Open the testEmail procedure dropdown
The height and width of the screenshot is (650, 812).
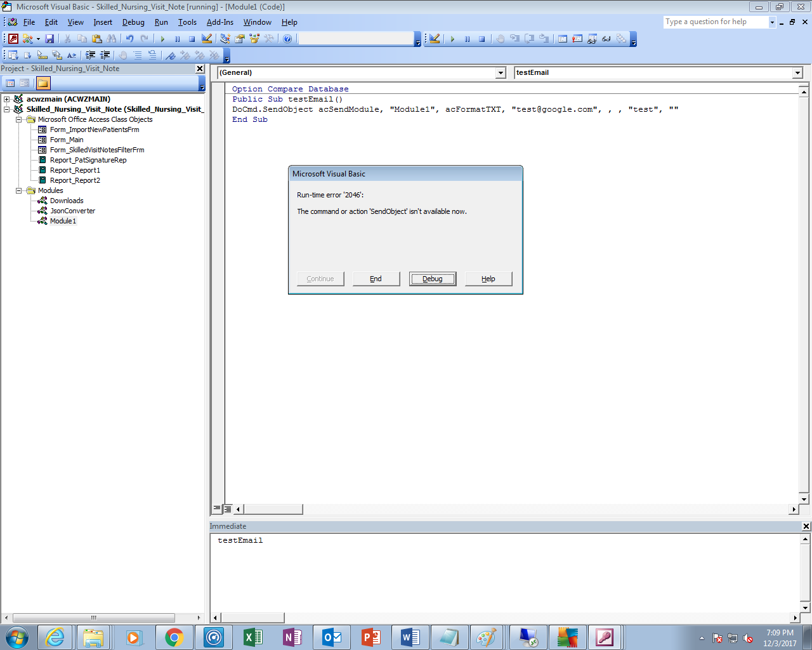(x=797, y=73)
